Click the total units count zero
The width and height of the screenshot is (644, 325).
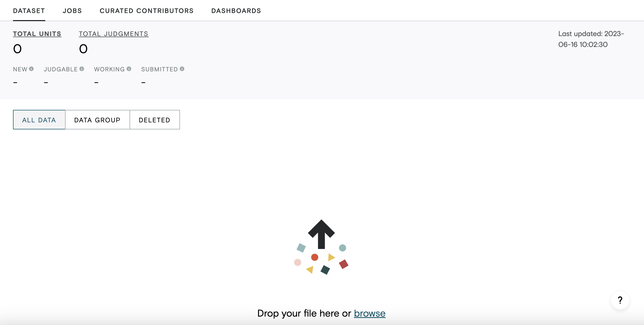17,49
